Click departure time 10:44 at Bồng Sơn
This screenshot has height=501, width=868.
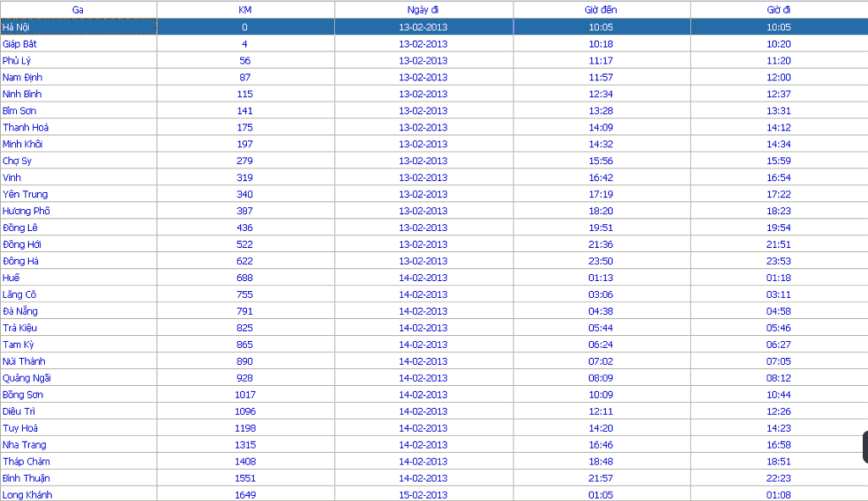(779, 394)
